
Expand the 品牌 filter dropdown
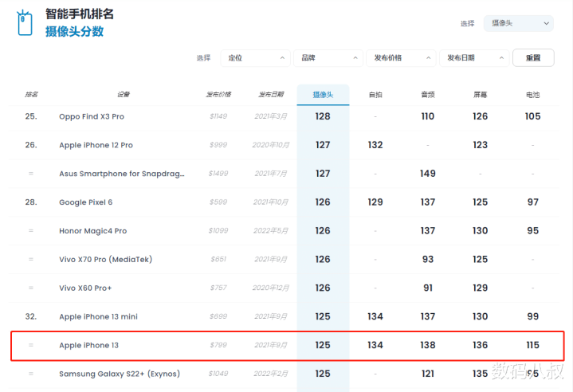coord(328,58)
